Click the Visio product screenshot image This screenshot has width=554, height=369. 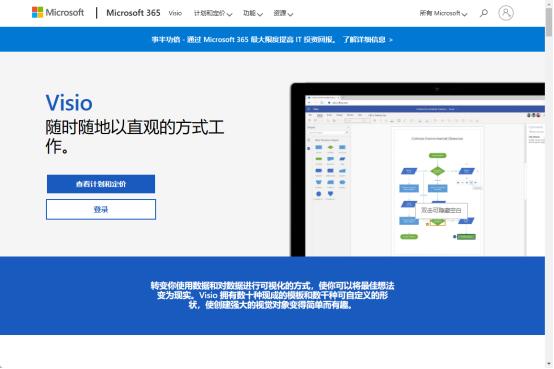418,170
